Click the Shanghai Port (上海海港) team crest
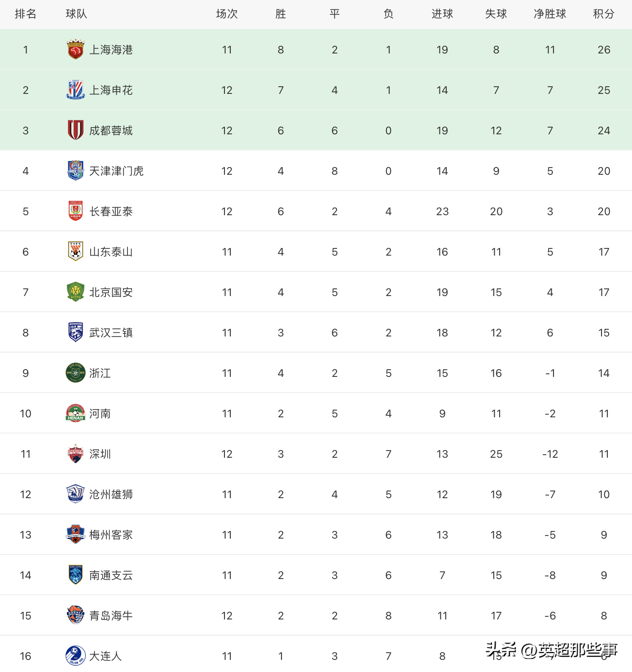Viewport: 632px width, 672px height. (x=75, y=49)
